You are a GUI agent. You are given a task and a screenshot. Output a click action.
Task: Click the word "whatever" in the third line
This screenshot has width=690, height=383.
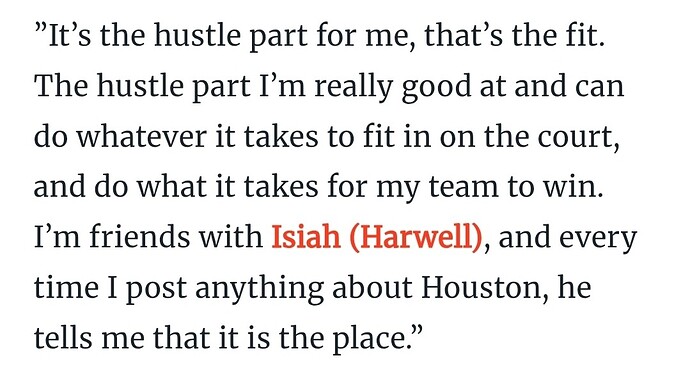[142, 136]
